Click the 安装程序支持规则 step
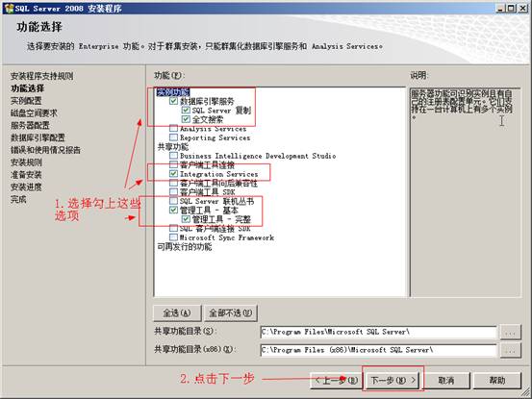The height and width of the screenshot is (399, 532). pos(42,76)
